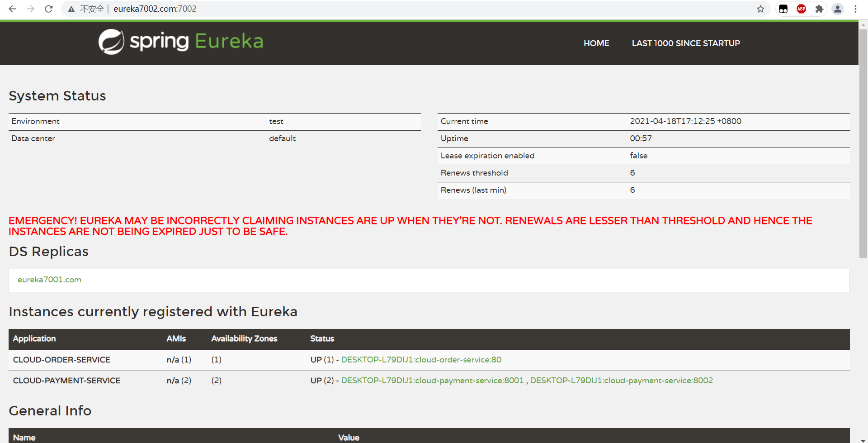Click the General Info Value column header

pos(349,438)
